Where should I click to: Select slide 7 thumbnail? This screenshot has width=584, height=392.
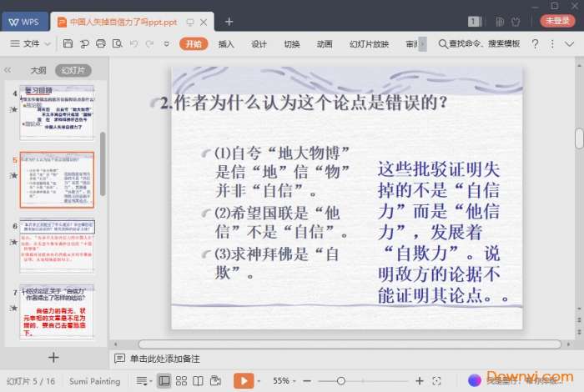tap(57, 312)
